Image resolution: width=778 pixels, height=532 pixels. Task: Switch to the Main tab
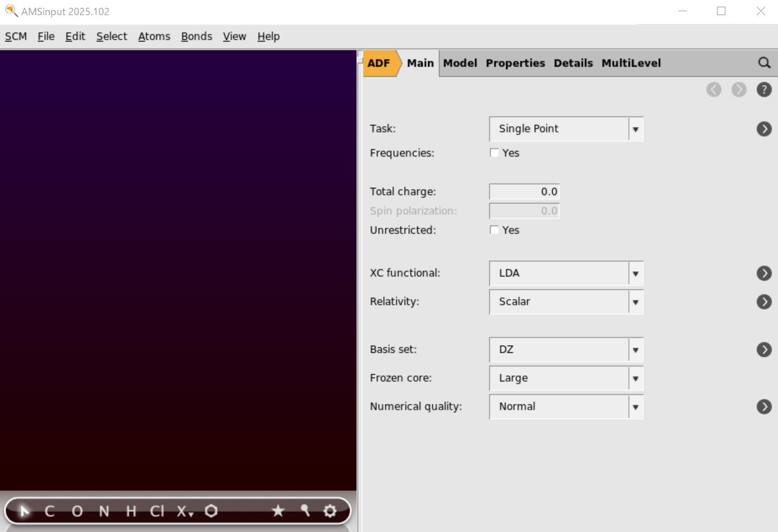(x=420, y=63)
